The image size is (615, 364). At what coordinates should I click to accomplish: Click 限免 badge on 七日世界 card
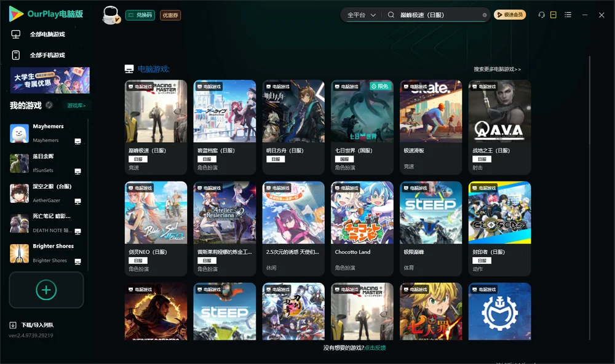[x=380, y=86]
